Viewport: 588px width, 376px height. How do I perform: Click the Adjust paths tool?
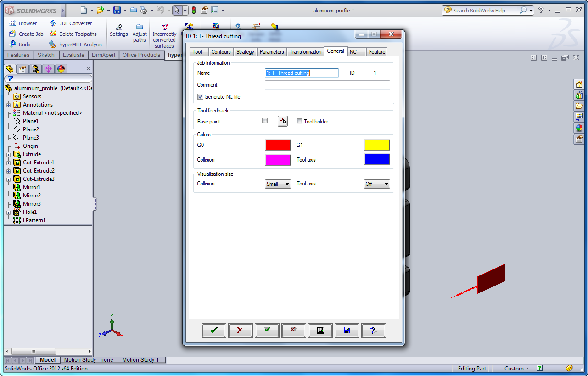coord(140,34)
